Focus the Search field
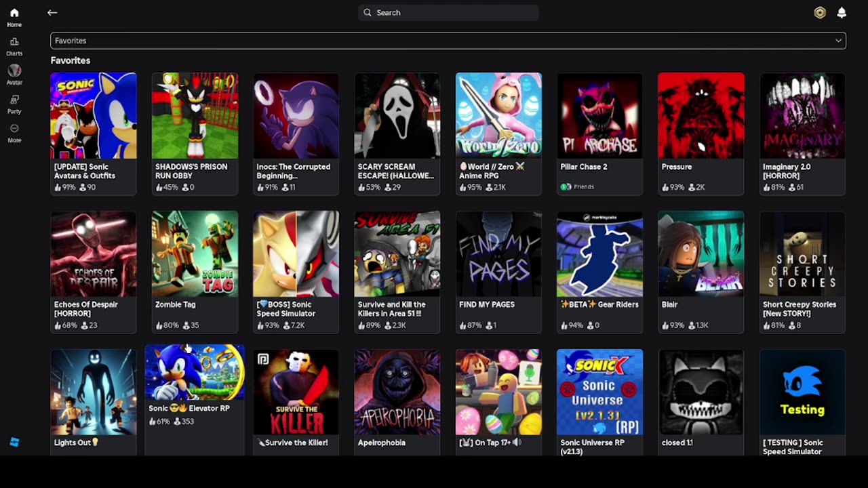This screenshot has height=488, width=868. click(448, 12)
